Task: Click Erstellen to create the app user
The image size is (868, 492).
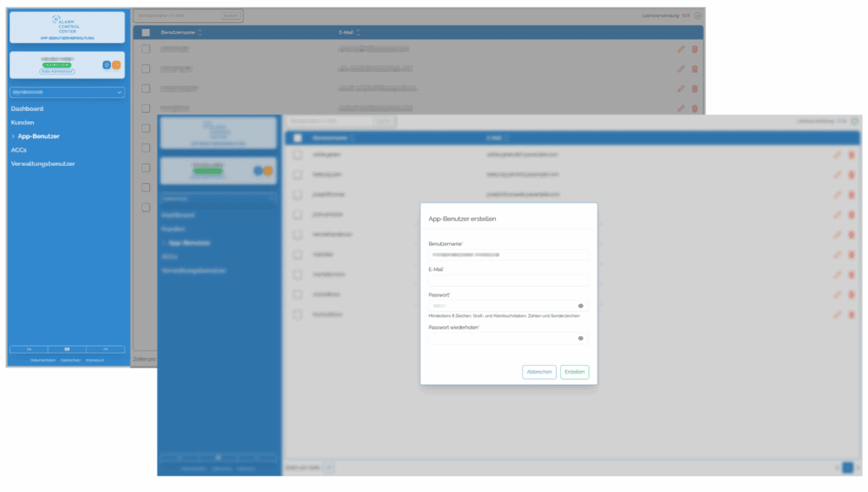Action: (x=574, y=372)
